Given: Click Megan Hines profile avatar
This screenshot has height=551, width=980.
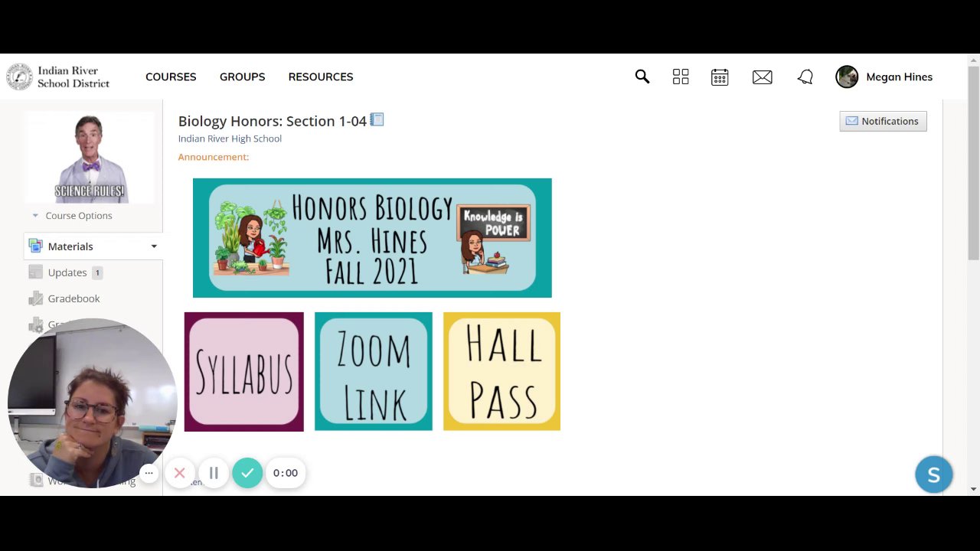Looking at the screenshot, I should (847, 77).
